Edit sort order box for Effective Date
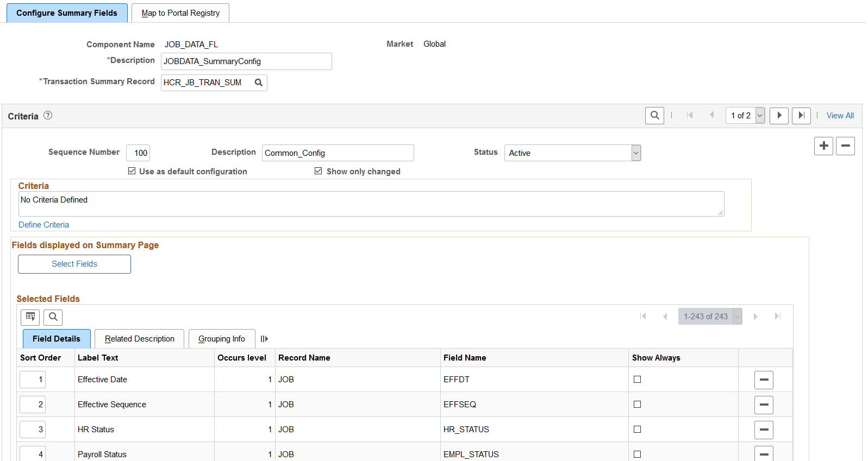868x461 pixels. (33, 380)
